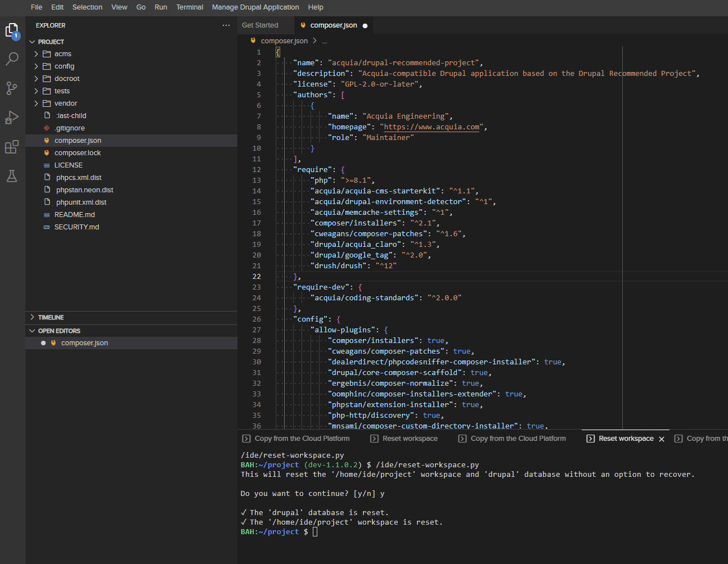Open the https://www.acquia.com link
The width and height of the screenshot is (728, 564).
tap(431, 127)
